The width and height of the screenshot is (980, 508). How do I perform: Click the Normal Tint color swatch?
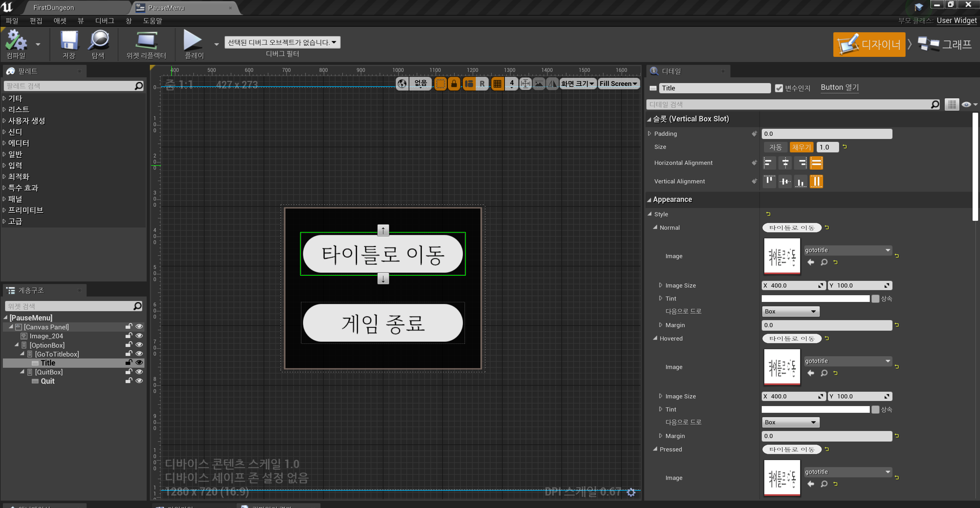815,298
